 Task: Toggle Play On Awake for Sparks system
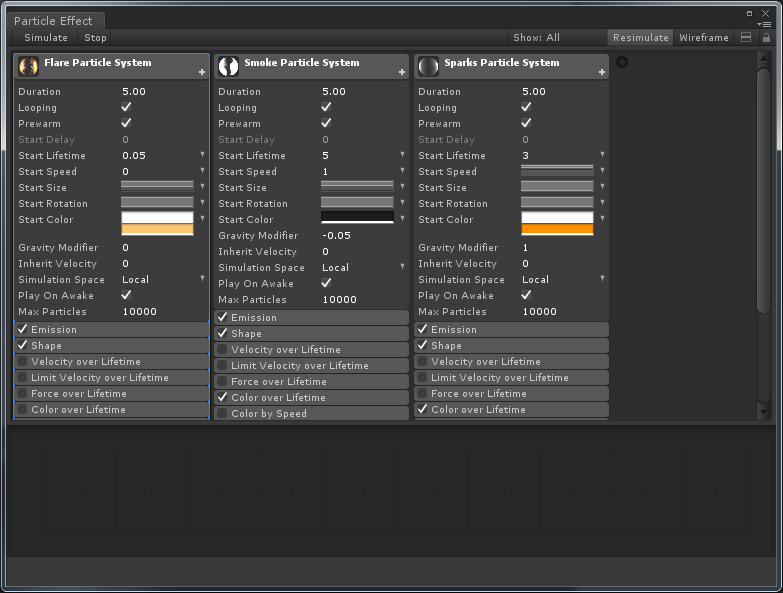(x=526, y=296)
